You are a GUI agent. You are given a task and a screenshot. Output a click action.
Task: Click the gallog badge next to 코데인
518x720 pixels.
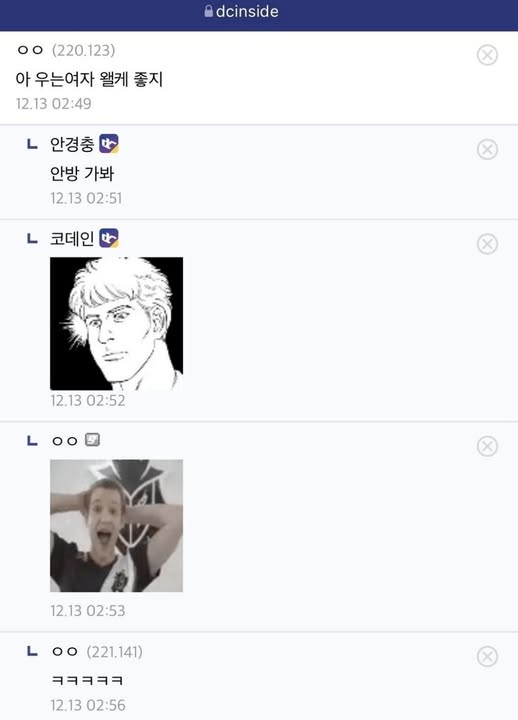(109, 238)
